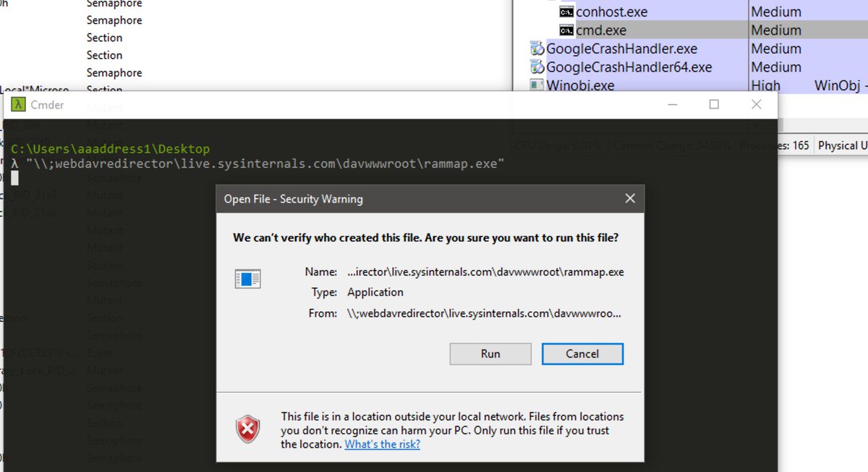868x472 pixels.
Task: Click the Run button in the Security Warning dialog
Action: 490,354
